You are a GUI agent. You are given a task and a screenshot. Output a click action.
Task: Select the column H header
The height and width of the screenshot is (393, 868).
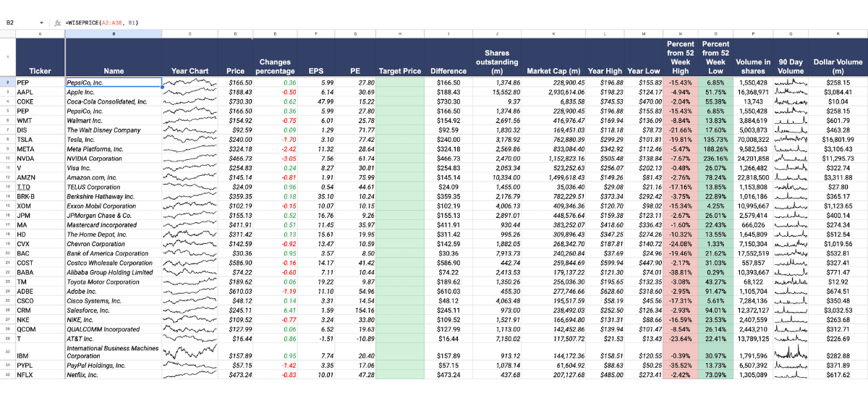(x=399, y=34)
